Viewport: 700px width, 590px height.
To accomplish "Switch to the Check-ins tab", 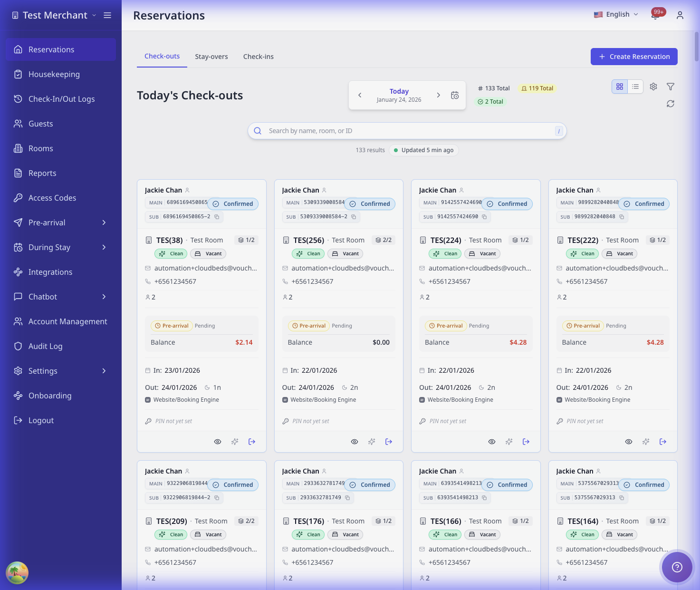I will (x=258, y=56).
